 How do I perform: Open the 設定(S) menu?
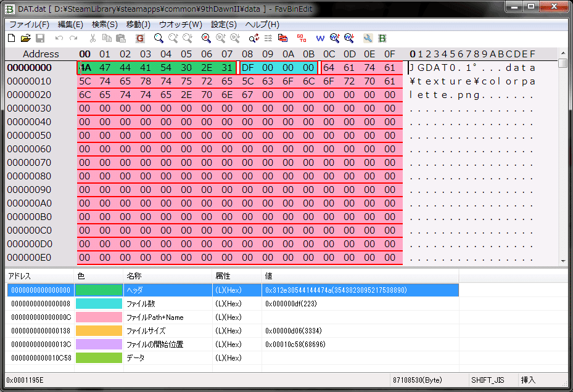[x=224, y=25]
